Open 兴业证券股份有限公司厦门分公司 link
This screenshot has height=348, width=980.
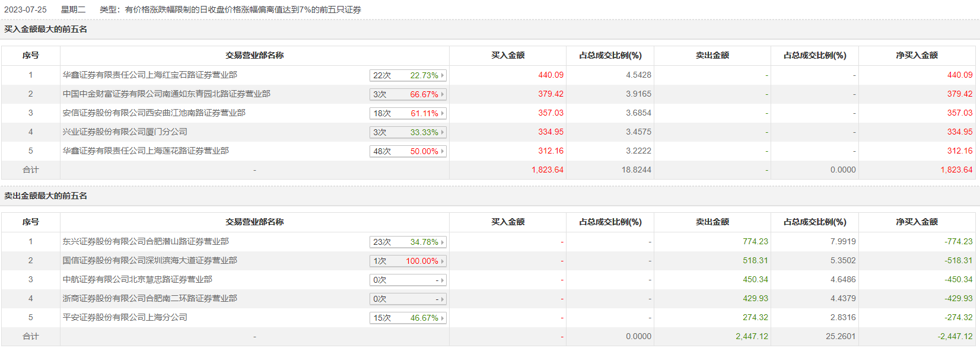(x=125, y=132)
